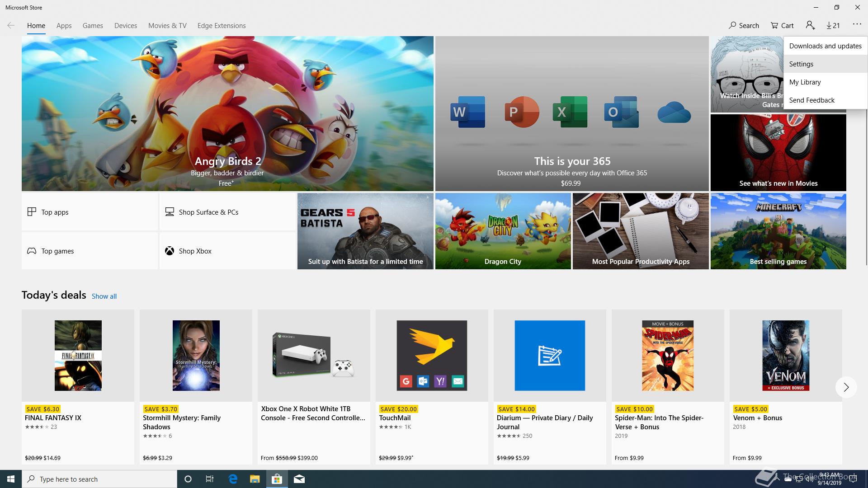
Task: Click the PowerPoint icon in Office banner
Action: [x=521, y=112]
